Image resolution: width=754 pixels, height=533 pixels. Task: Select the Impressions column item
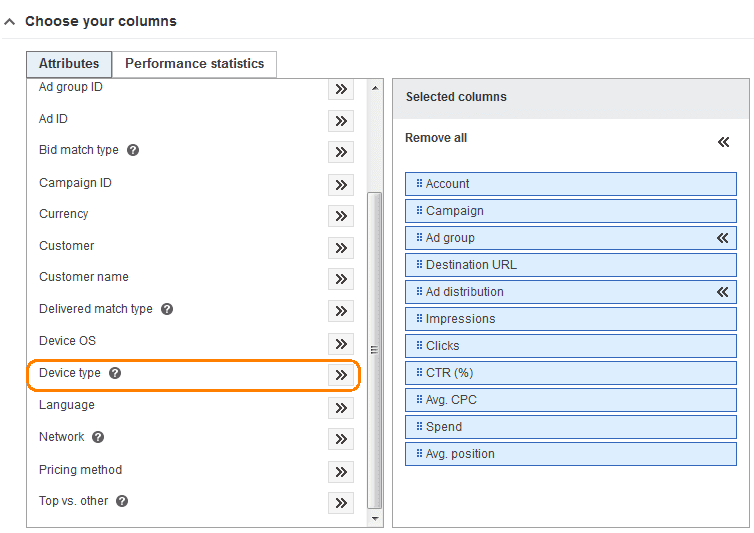[x=570, y=319]
